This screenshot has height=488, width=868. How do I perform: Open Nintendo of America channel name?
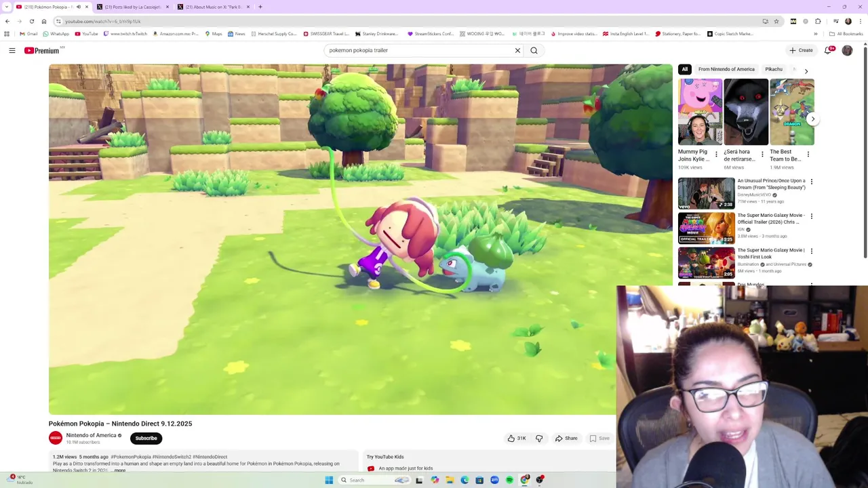click(91, 435)
